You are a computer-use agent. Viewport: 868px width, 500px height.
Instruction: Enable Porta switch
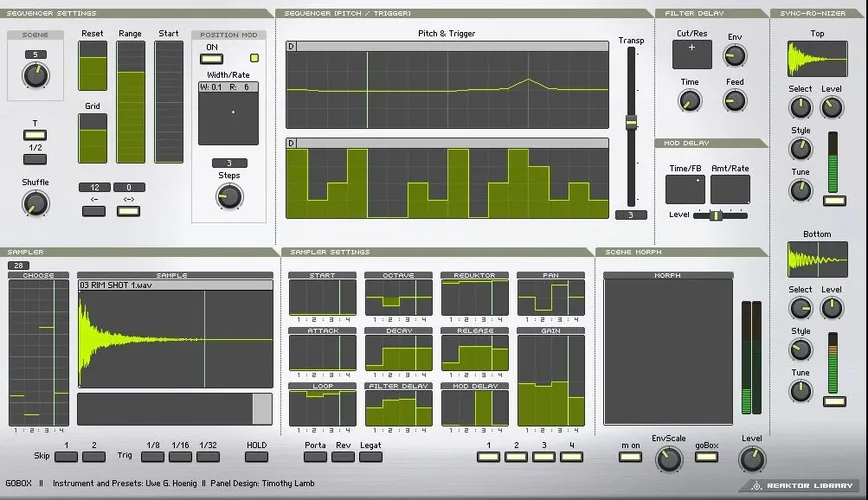(x=315, y=457)
